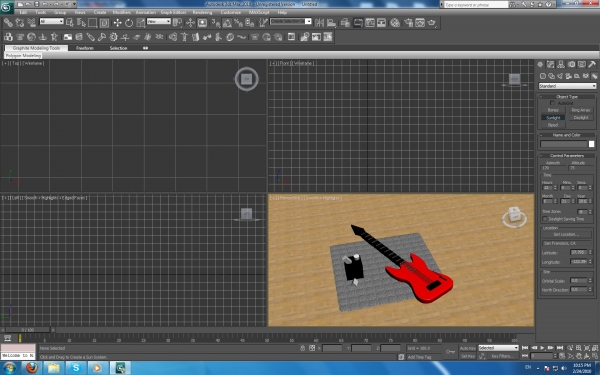The image size is (600, 375).
Task: Open the Edit menu
Action: [23, 12]
